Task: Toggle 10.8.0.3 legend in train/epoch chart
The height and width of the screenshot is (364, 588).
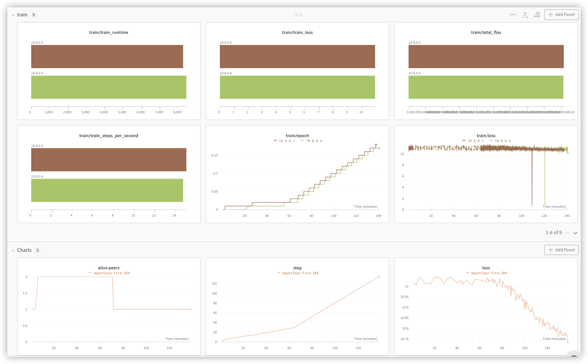Action: tap(286, 141)
